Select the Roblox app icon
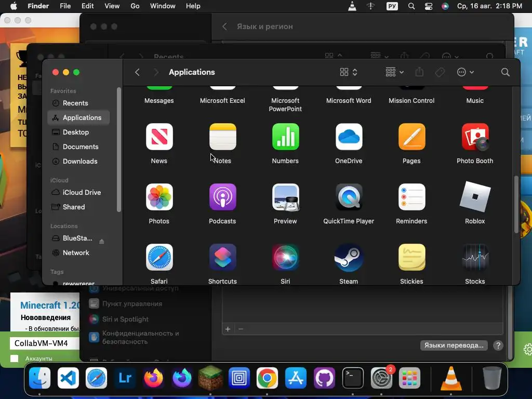 point(475,197)
